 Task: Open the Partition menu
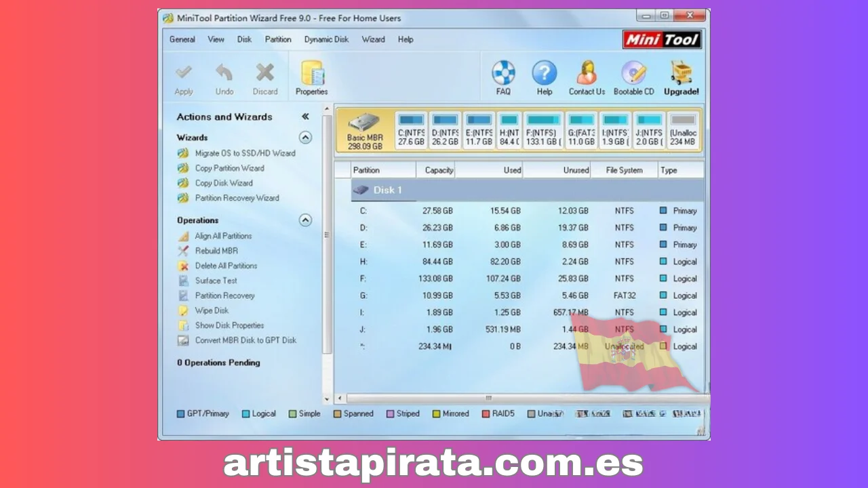[278, 39]
